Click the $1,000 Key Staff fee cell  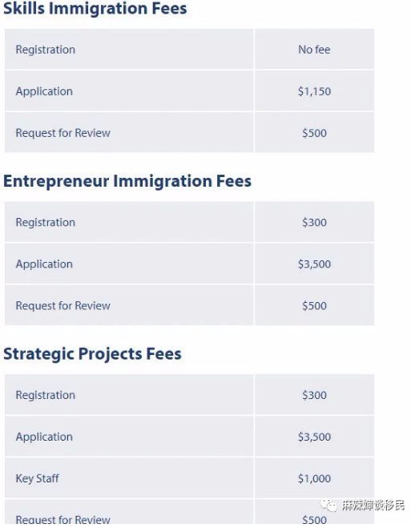pyautogui.click(x=314, y=478)
